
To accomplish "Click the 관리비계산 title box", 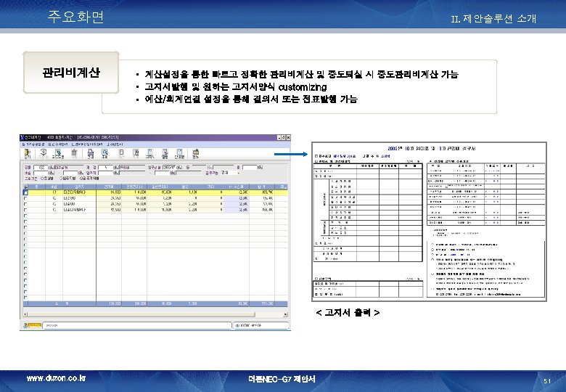I will 71,73.
